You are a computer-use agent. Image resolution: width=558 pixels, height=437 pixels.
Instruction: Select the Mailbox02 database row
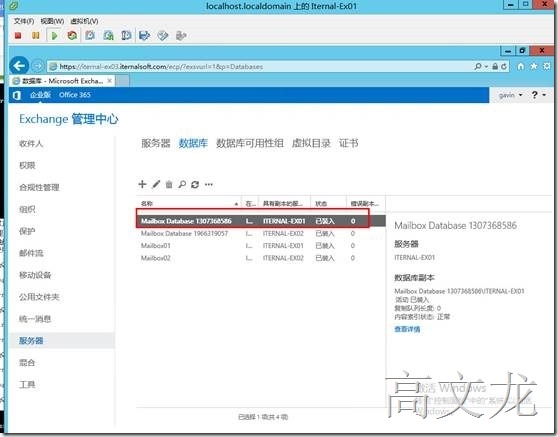pyautogui.click(x=260, y=258)
